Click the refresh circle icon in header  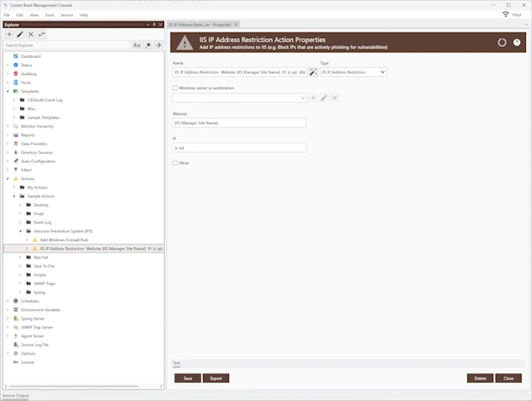(x=502, y=42)
